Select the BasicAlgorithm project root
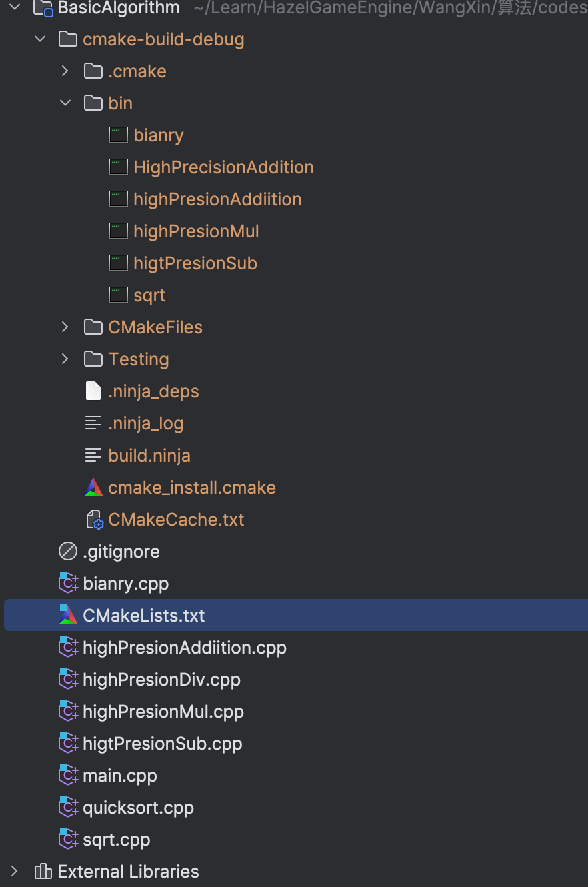The height and width of the screenshot is (887, 588). (x=119, y=9)
